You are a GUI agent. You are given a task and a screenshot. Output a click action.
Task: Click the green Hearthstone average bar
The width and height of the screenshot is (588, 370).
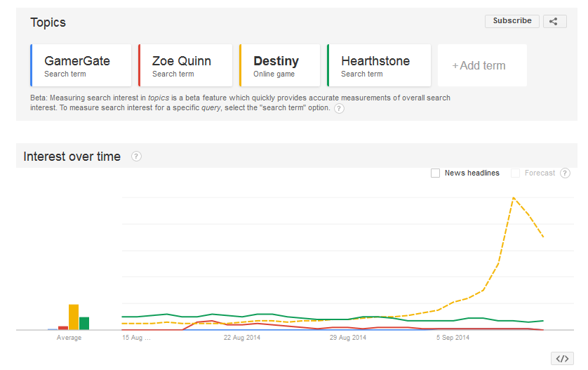point(84,323)
